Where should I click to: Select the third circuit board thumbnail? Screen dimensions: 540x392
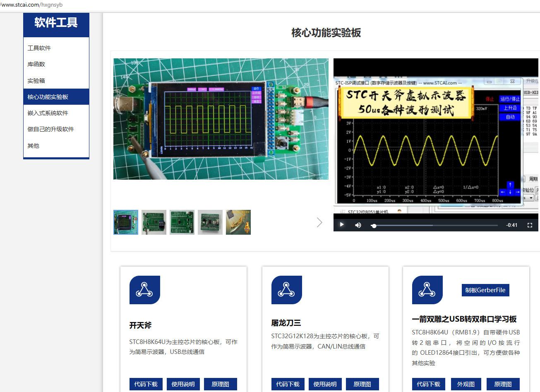[182, 222]
